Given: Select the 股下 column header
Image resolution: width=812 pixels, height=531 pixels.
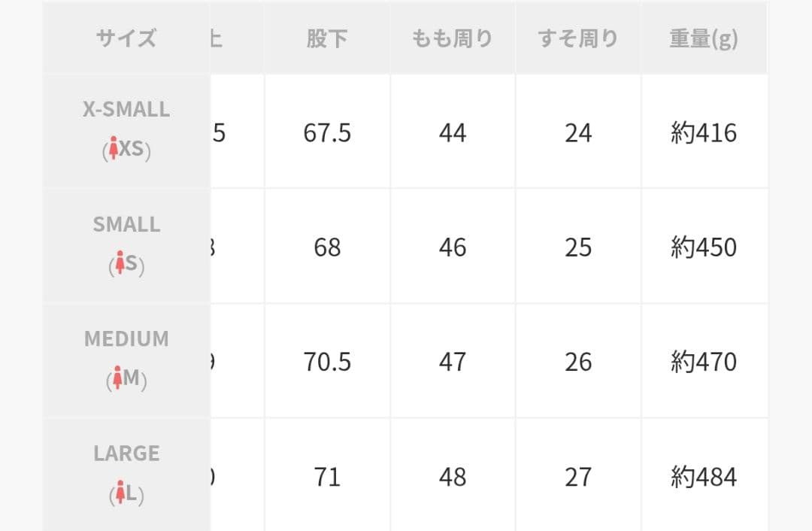Looking at the screenshot, I should (x=327, y=38).
